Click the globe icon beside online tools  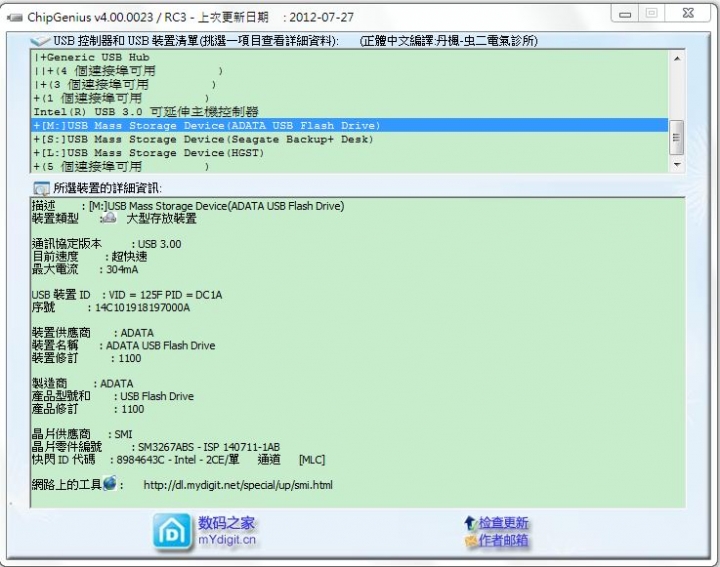pyautogui.click(x=110, y=483)
